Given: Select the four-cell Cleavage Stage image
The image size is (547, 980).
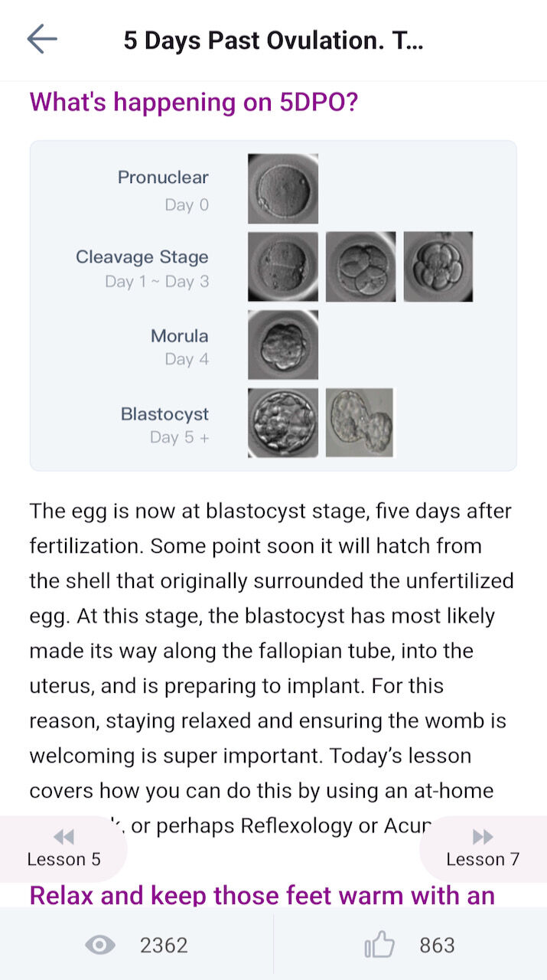Looking at the screenshot, I should (x=361, y=266).
